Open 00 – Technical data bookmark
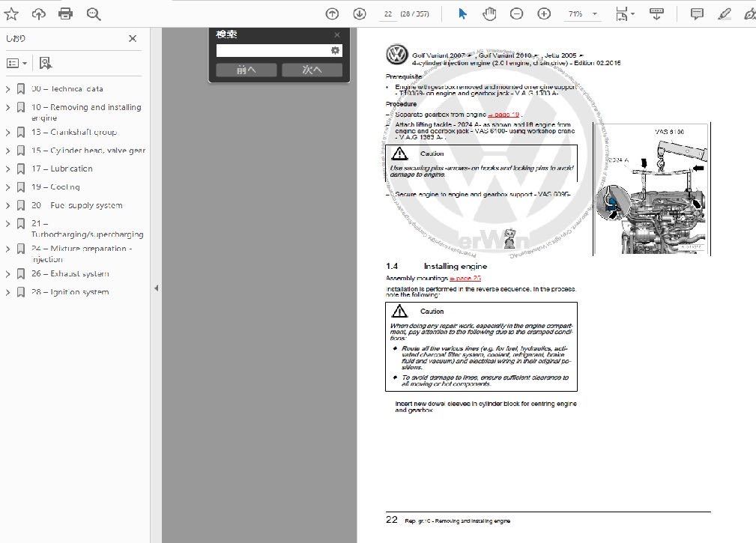756x543 pixels. coord(67,89)
